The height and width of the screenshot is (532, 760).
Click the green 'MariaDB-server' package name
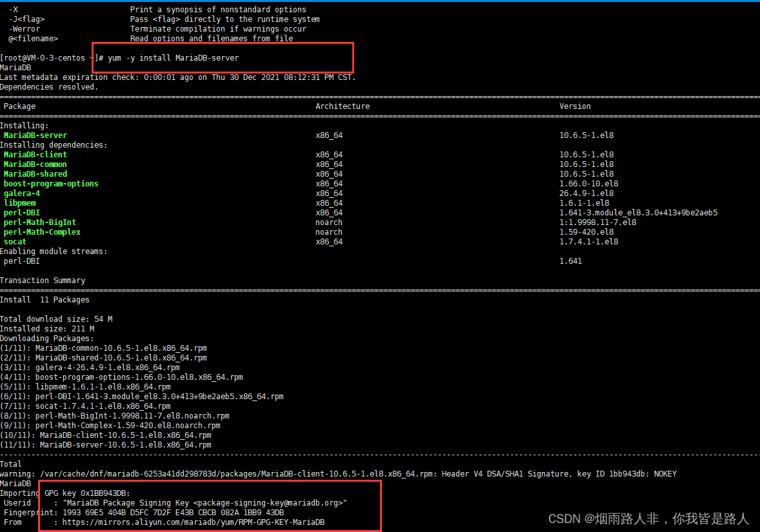(x=35, y=135)
